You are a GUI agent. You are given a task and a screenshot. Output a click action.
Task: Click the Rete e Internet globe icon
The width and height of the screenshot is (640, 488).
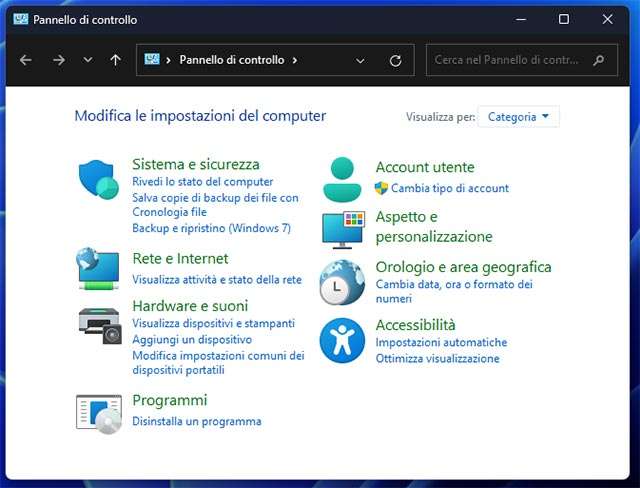[x=99, y=269]
